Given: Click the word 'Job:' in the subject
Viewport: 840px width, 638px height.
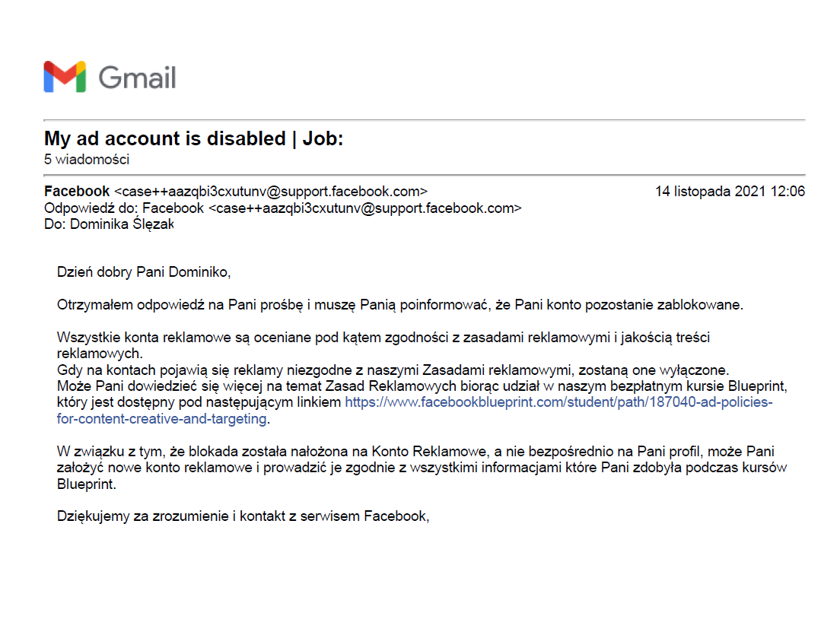Looking at the screenshot, I should [x=323, y=138].
